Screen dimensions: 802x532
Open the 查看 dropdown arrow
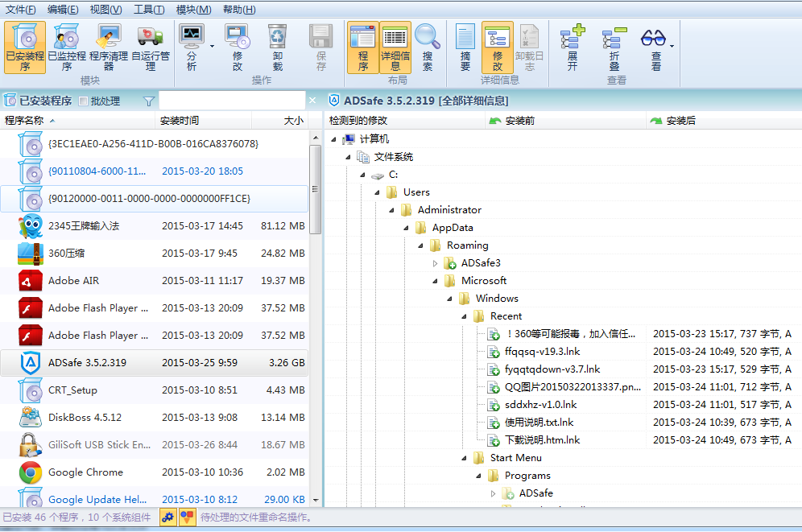tap(672, 47)
